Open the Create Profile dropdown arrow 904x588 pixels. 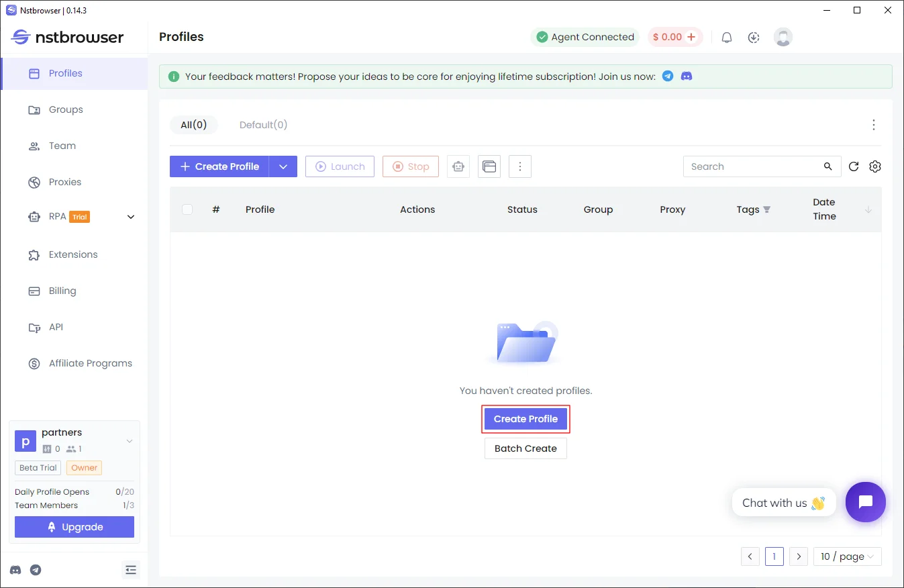coord(283,166)
